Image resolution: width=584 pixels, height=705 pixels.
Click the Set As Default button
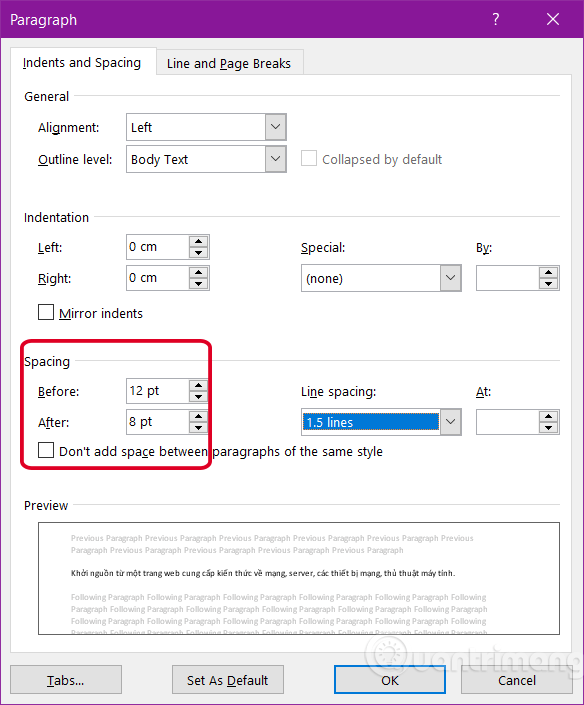tap(227, 680)
